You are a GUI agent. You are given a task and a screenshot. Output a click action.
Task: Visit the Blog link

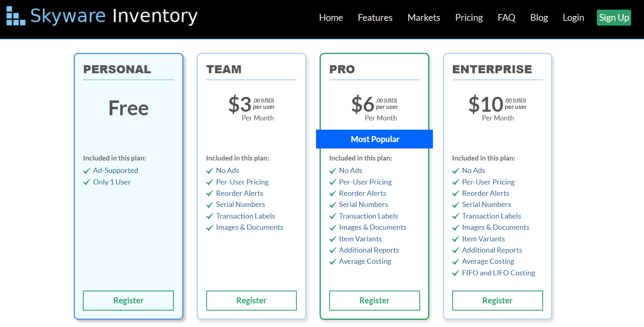[539, 18]
